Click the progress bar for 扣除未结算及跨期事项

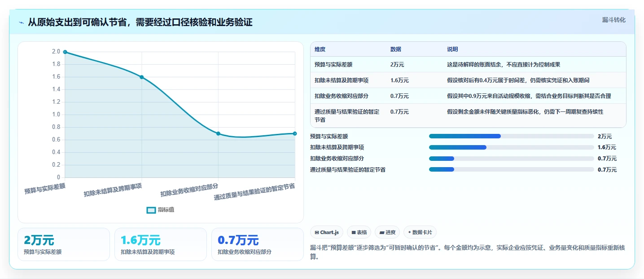coord(512,147)
